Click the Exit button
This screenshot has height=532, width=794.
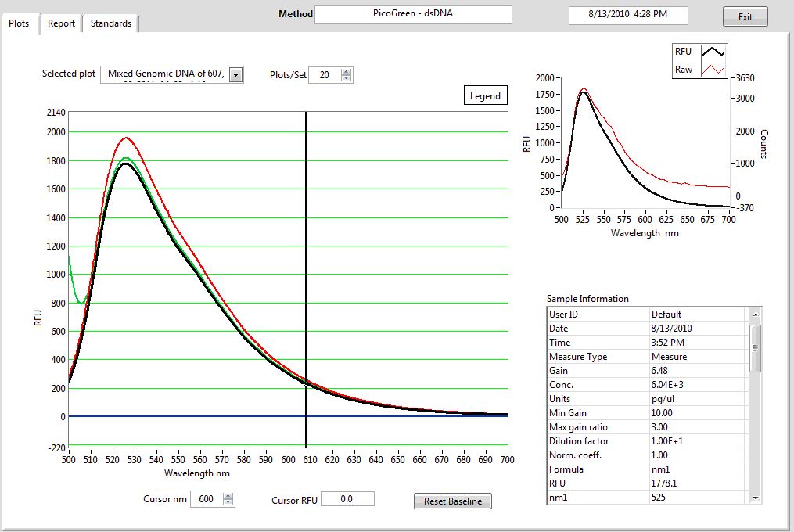(745, 16)
